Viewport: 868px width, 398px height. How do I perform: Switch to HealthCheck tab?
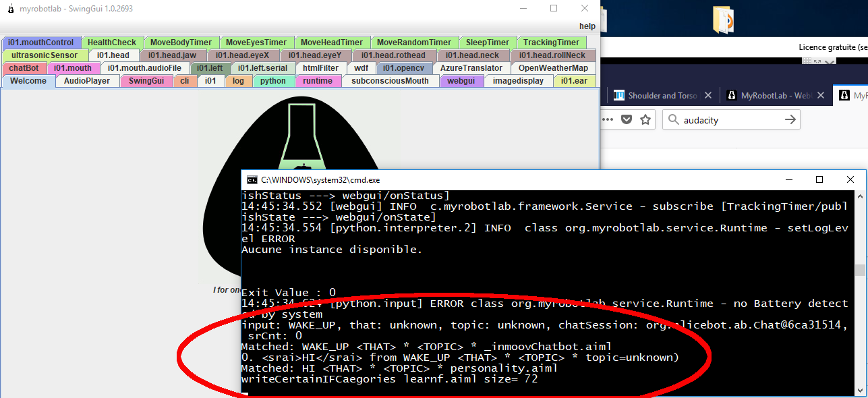coord(112,42)
